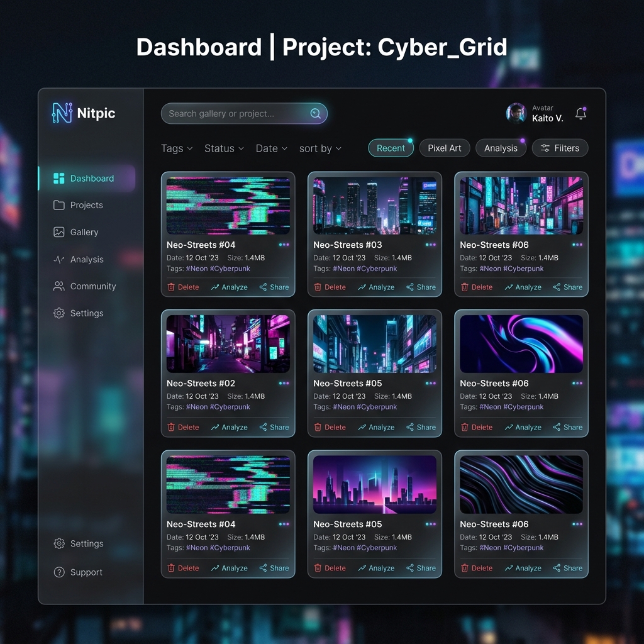Toggle the Recent filter chip
644x644 pixels.
coord(391,148)
